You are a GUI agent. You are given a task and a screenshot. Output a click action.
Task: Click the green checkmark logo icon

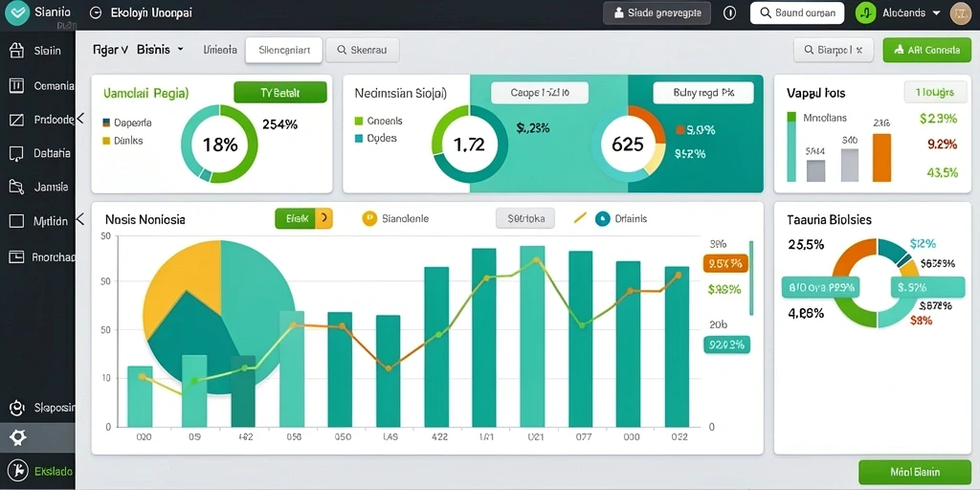pos(17,12)
